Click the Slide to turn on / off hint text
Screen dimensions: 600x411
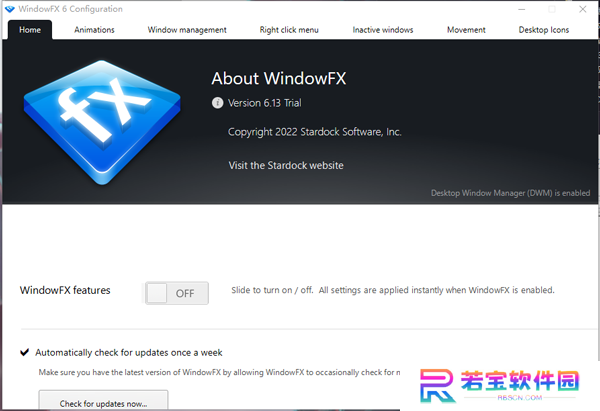[393, 290]
